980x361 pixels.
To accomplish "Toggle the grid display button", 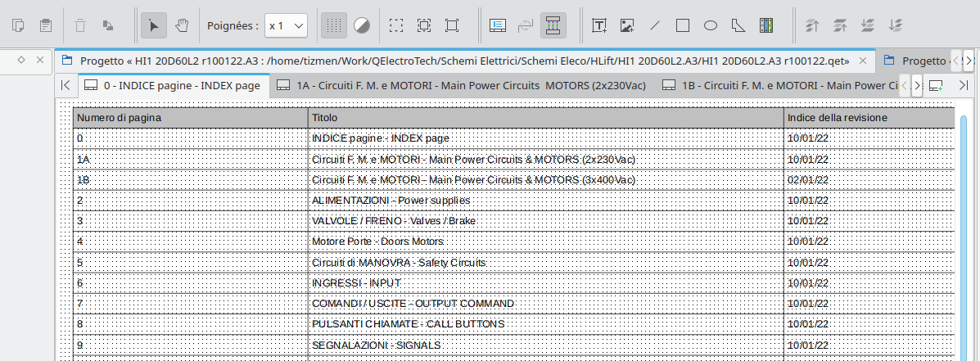I will (333, 25).
